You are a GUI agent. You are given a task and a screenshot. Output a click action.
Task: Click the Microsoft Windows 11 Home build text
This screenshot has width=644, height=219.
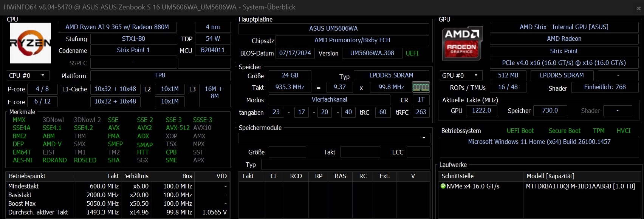coord(539,142)
